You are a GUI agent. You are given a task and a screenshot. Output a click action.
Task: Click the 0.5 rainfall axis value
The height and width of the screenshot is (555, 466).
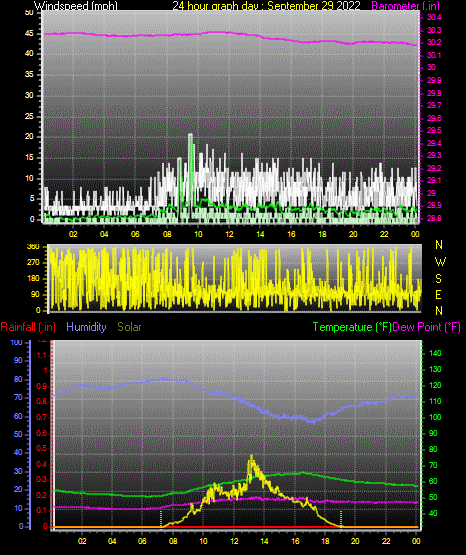[x=42, y=448]
